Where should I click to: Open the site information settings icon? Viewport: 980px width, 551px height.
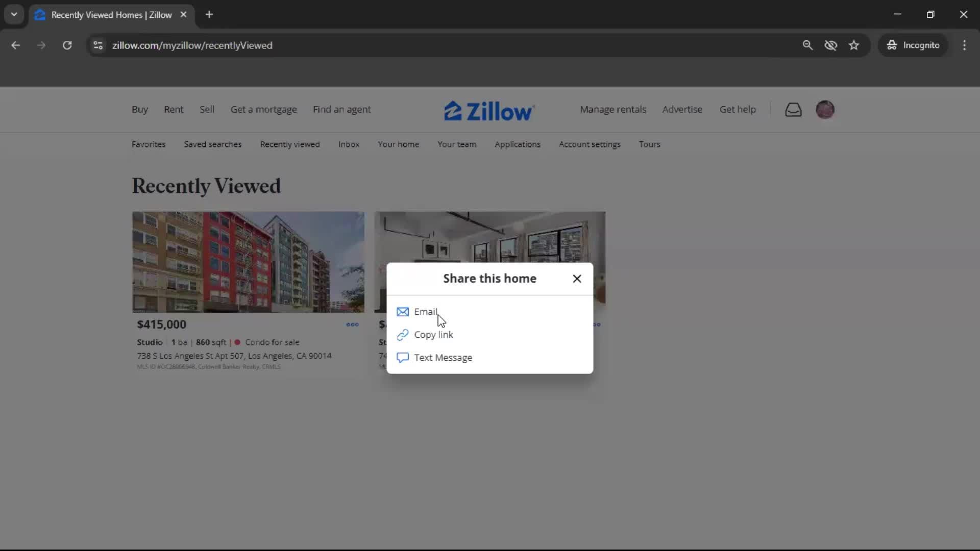[x=97, y=45]
